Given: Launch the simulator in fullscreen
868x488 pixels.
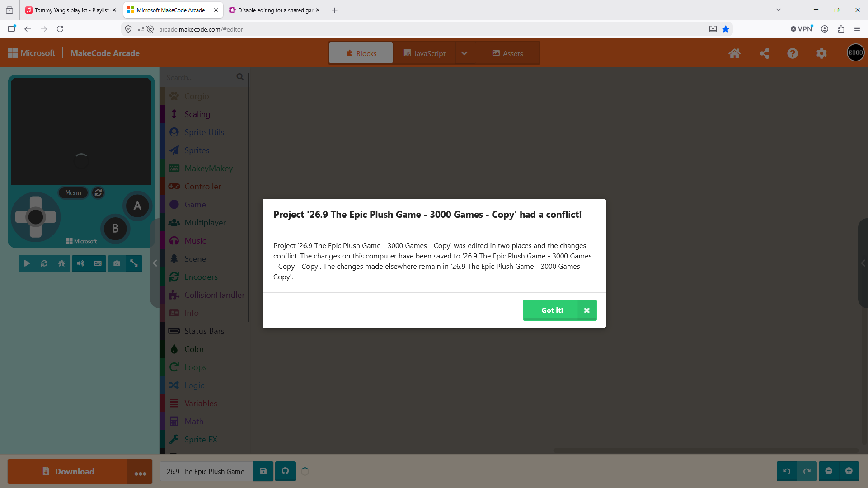Looking at the screenshot, I should coord(134,263).
